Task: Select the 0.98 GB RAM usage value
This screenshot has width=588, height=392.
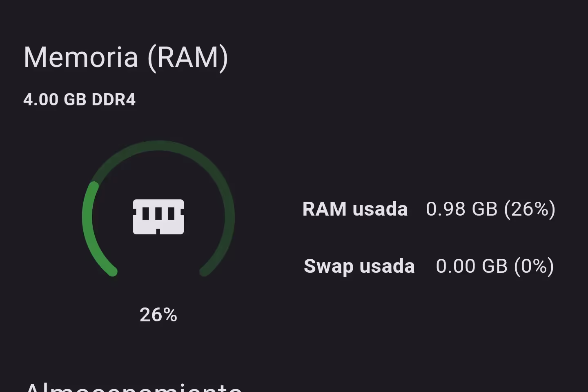Action: click(x=462, y=209)
